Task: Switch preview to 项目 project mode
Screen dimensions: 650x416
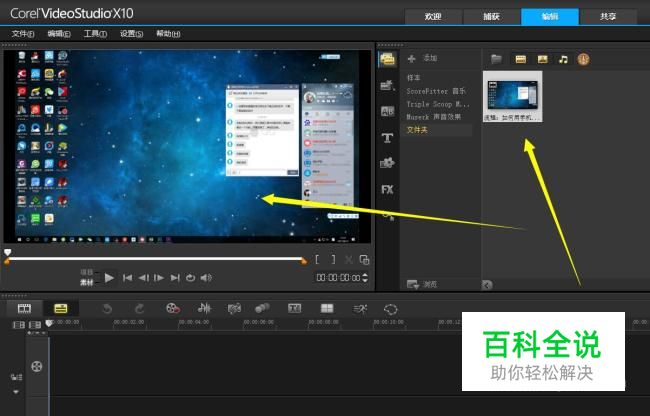Action: tap(86, 272)
